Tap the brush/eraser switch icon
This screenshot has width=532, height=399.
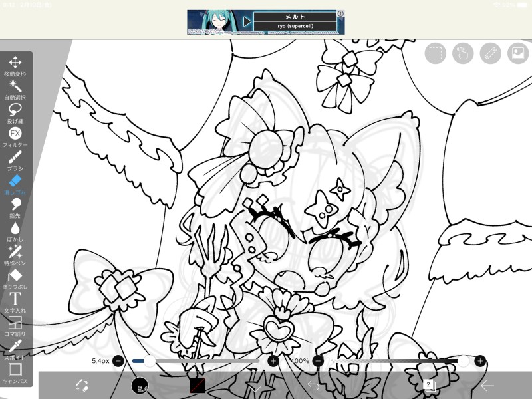click(82, 386)
